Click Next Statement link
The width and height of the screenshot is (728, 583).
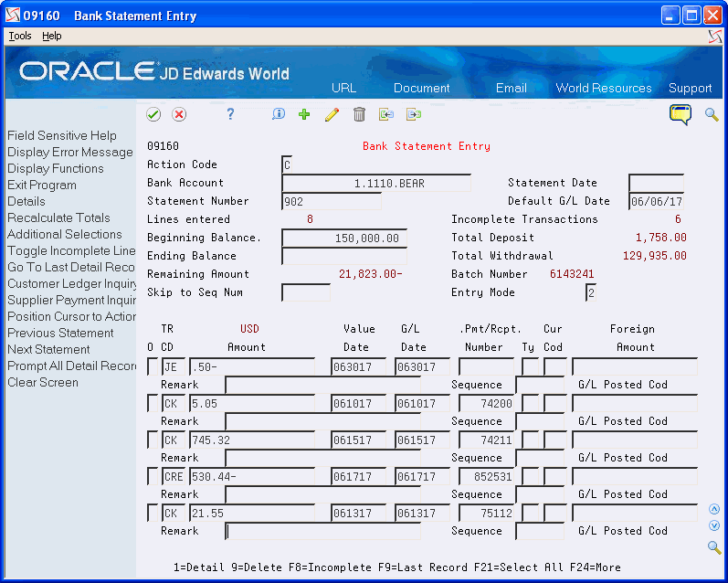coord(48,349)
